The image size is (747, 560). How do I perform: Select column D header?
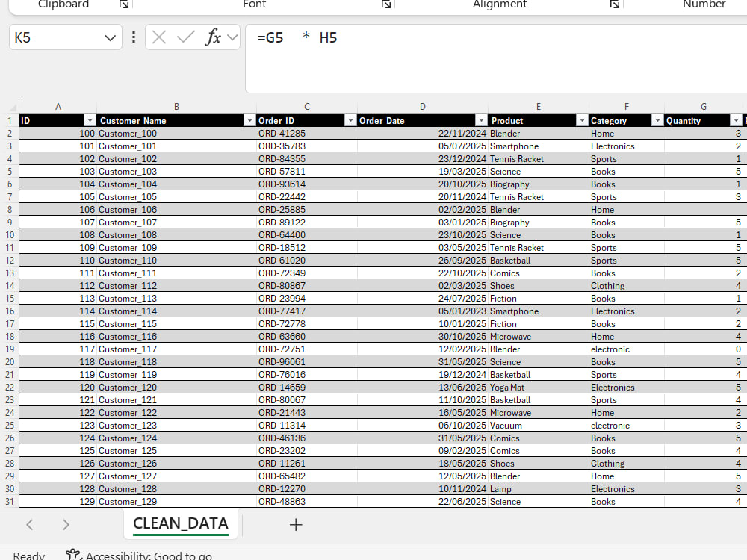(x=423, y=107)
